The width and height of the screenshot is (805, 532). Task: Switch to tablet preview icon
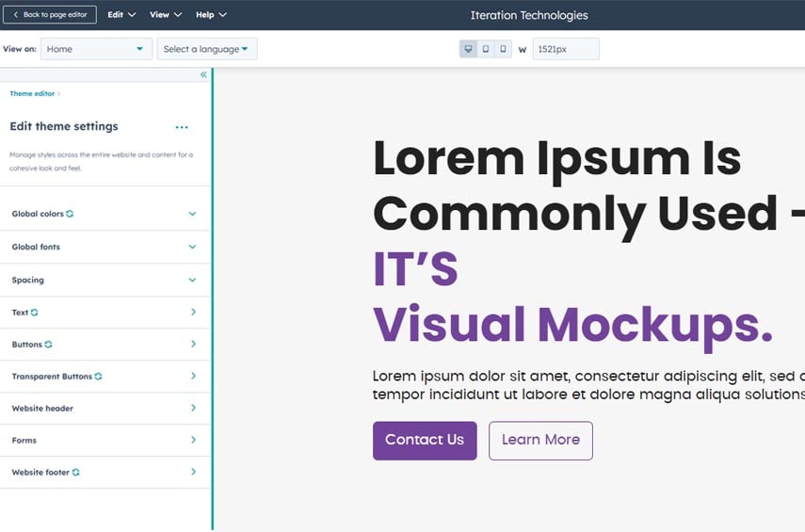(x=486, y=49)
